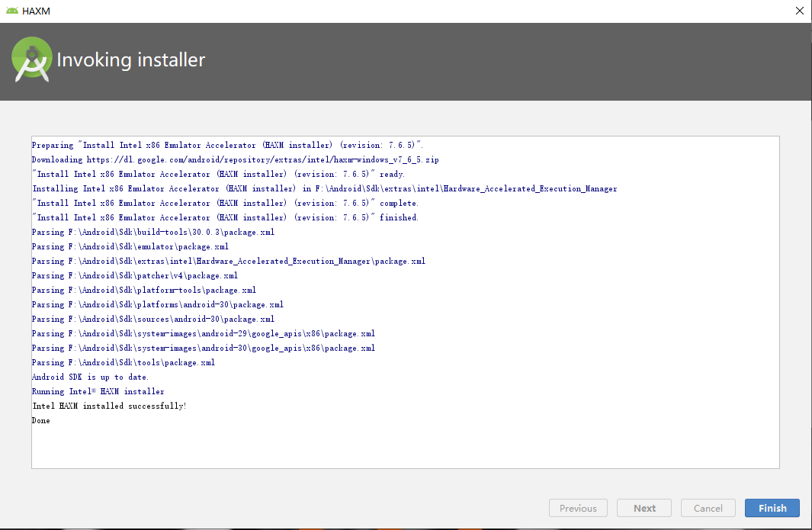The image size is (812, 530).
Task: Click the log line ending in 'finished.'
Action: tap(225, 217)
